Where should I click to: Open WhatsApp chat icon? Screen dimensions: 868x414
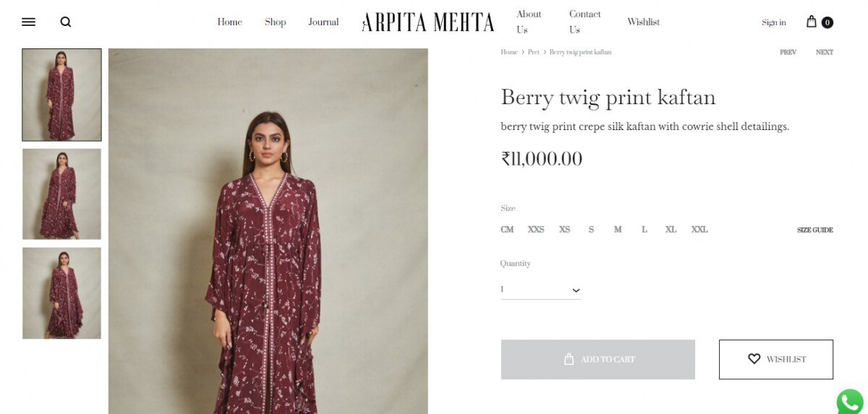(x=851, y=402)
